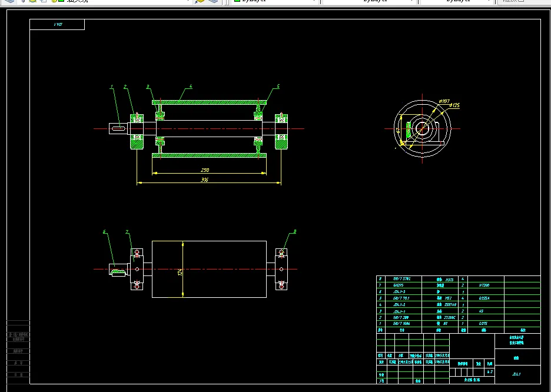Select balloon number 1 above the shaft end

coord(112,86)
